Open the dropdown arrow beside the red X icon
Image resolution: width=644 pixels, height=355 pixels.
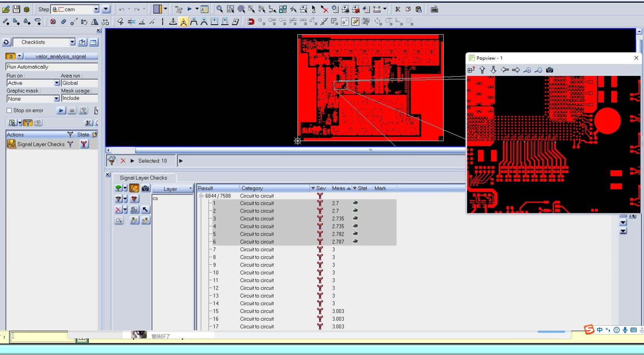point(125,210)
